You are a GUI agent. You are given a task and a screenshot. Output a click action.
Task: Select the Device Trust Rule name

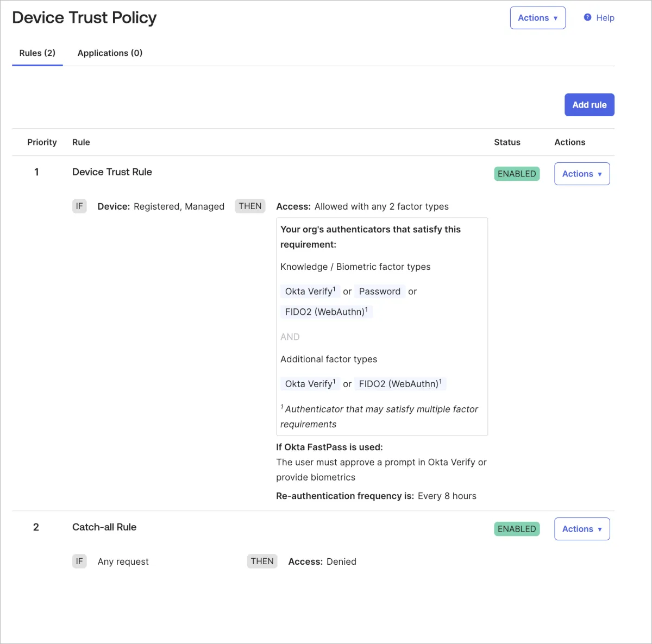pyautogui.click(x=112, y=172)
